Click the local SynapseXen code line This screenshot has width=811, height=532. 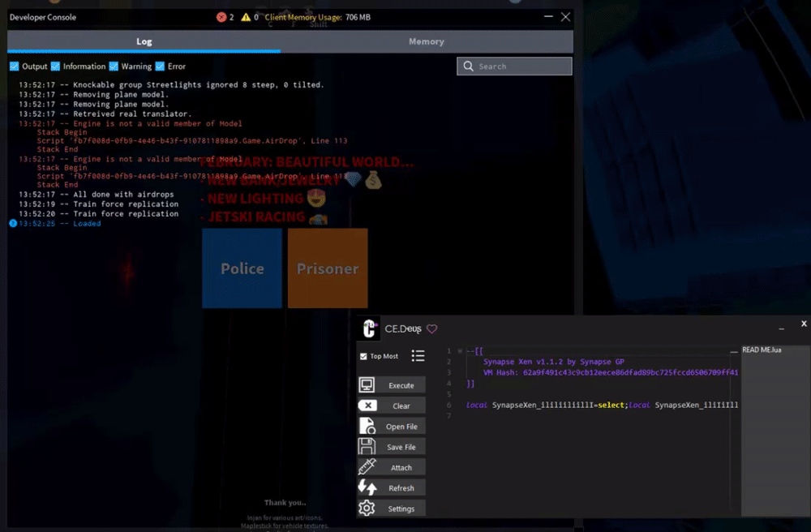click(602, 405)
